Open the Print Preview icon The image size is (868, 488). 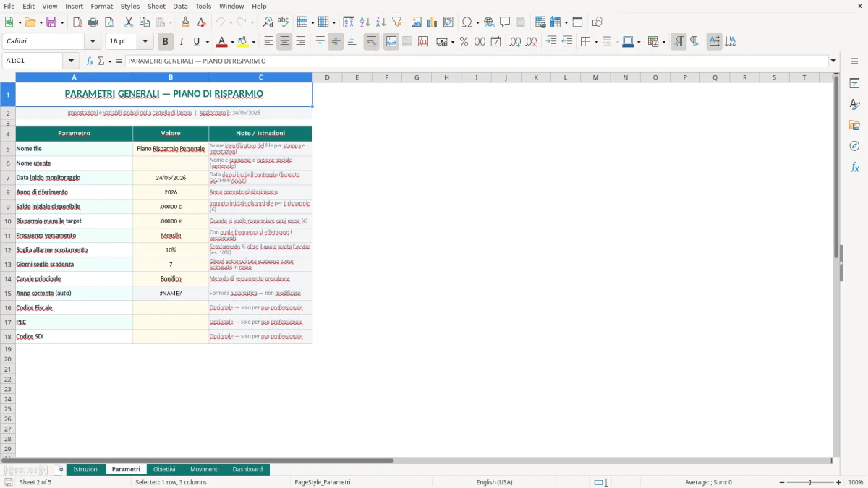(109, 22)
